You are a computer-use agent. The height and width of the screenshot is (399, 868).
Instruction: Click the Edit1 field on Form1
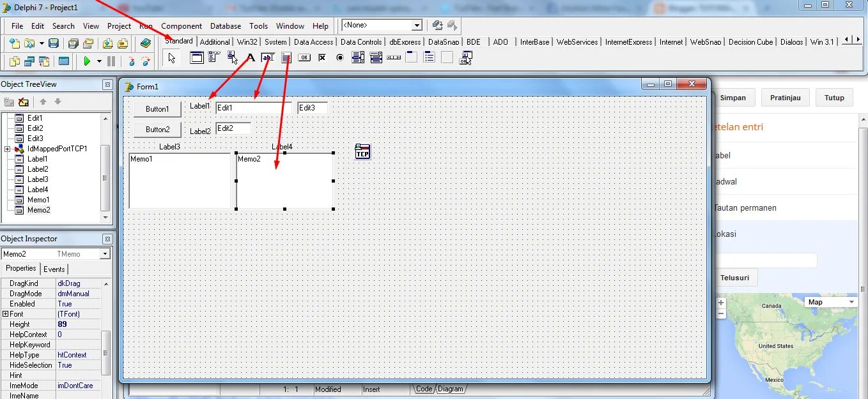pos(254,108)
